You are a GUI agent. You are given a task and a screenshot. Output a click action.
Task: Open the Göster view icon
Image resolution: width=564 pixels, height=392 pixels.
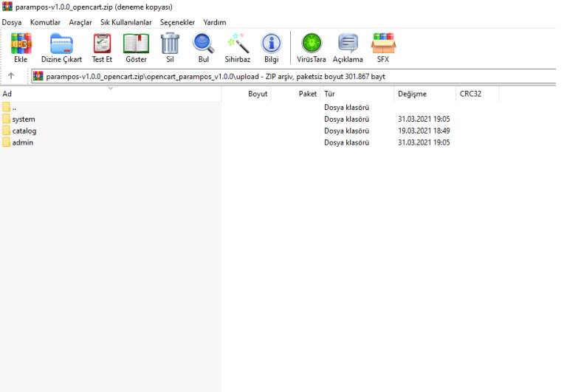(136, 44)
